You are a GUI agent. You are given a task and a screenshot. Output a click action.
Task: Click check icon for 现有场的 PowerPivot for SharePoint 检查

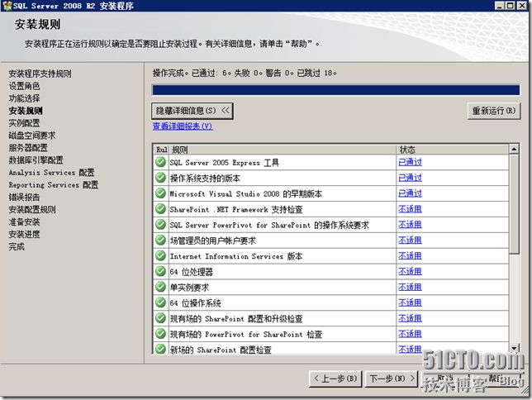click(160, 334)
